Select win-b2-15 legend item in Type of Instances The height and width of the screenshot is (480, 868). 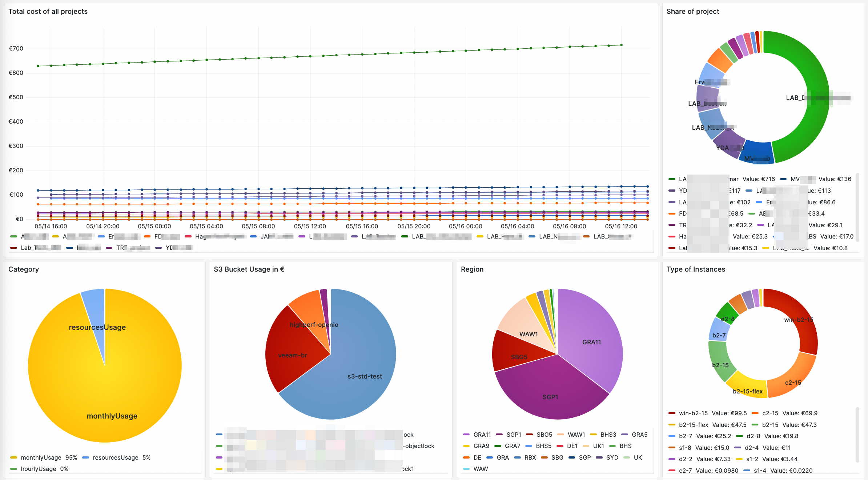[693, 413]
